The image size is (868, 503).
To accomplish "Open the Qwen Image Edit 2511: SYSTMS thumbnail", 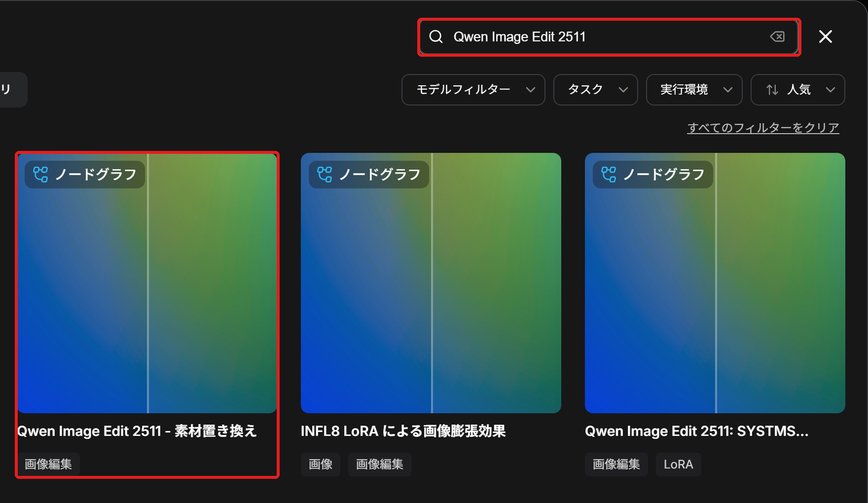I will pos(715,283).
